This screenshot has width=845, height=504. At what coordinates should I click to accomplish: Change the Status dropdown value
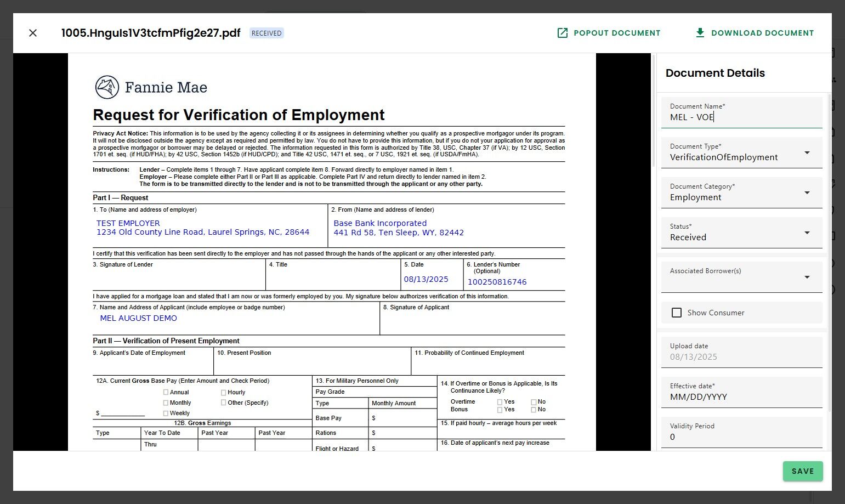[x=741, y=233]
